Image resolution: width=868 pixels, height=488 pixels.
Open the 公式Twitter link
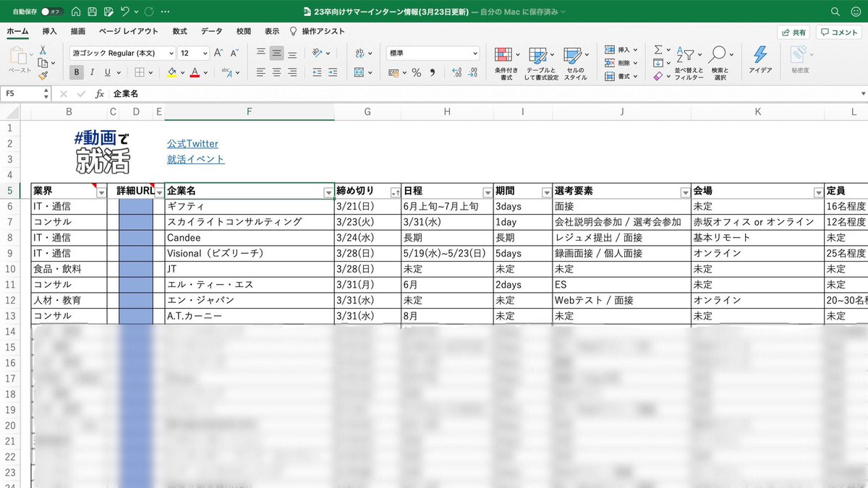point(192,144)
